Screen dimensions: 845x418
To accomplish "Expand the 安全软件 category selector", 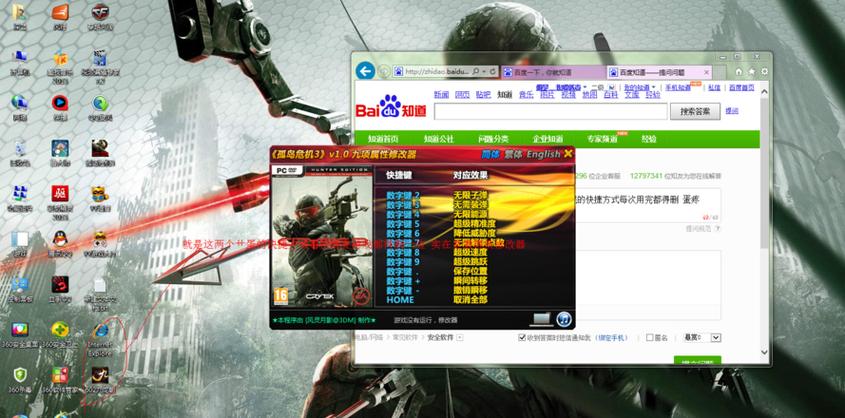I will [460, 338].
